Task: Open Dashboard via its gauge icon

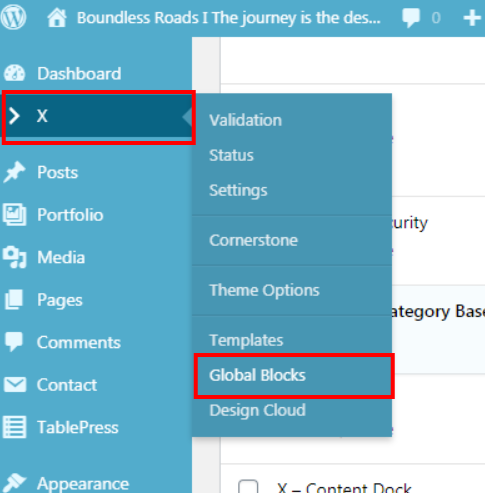Action: pos(14,73)
